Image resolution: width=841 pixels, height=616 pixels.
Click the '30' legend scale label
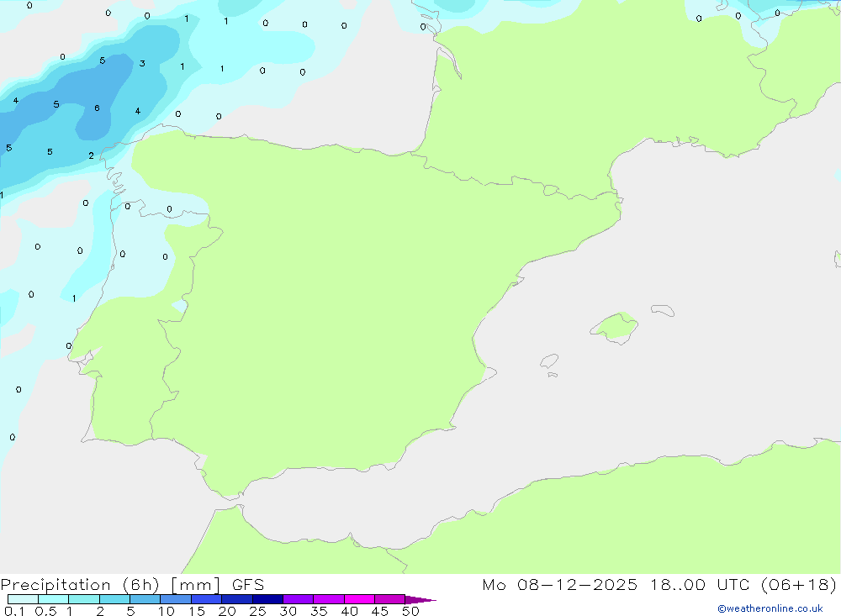288,611
